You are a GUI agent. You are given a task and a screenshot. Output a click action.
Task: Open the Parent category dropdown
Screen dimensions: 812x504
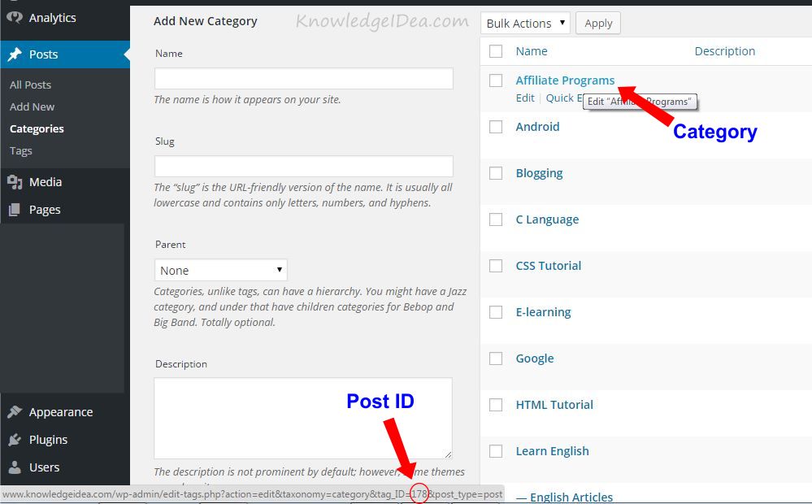pos(220,270)
